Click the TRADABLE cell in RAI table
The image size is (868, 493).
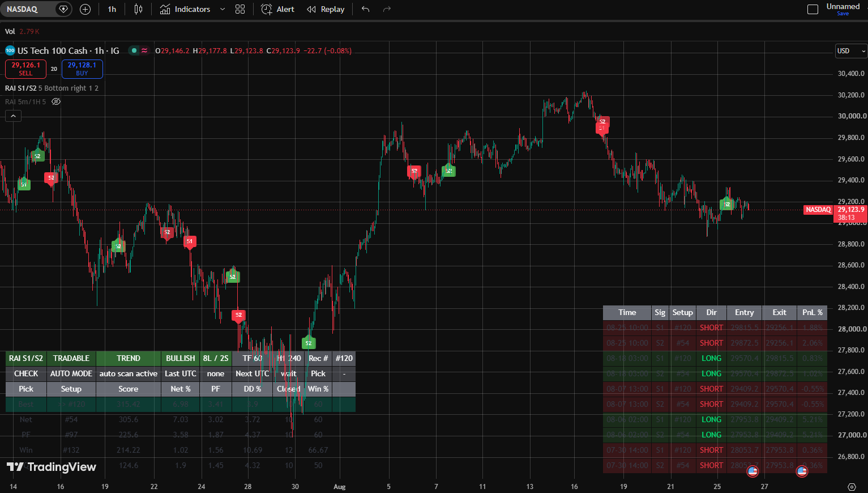pos(71,359)
